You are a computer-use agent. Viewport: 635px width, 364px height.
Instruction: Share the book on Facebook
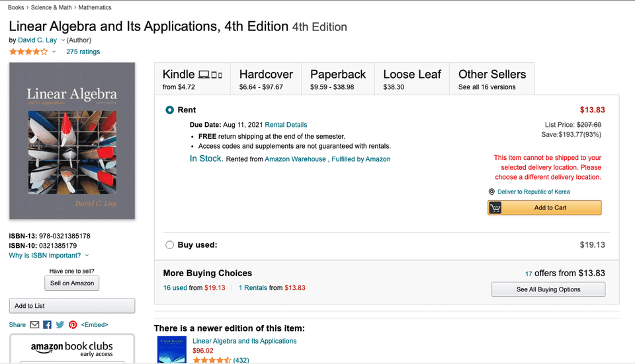pyautogui.click(x=48, y=325)
